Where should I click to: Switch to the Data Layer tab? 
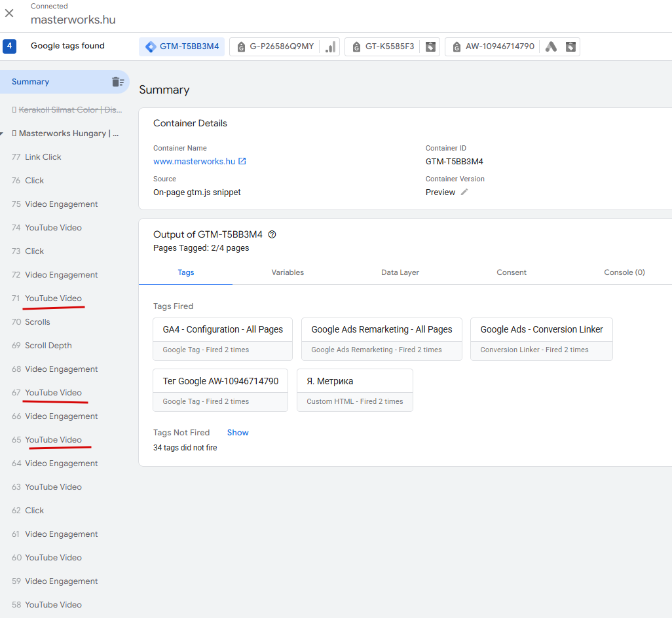click(x=400, y=272)
